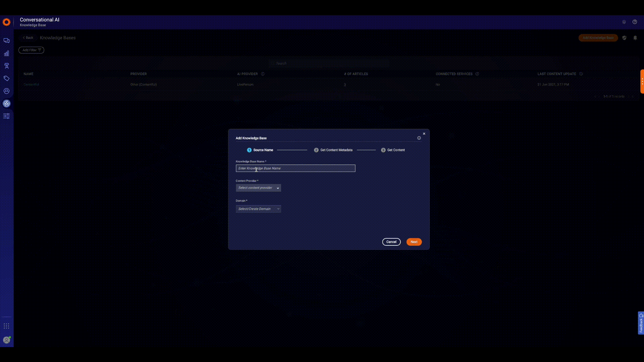Open the sliders settings icon in sidebar
This screenshot has width=644, height=362.
coord(6,116)
